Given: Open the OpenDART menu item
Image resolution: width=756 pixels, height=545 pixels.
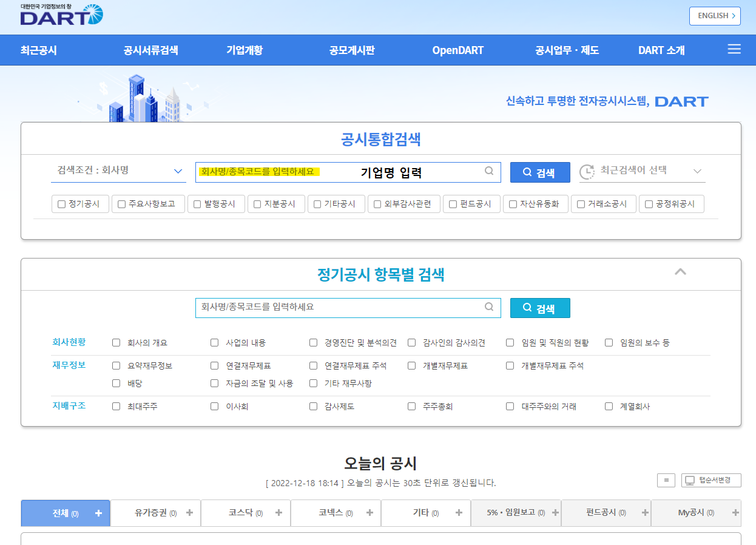Looking at the screenshot, I should [458, 51].
